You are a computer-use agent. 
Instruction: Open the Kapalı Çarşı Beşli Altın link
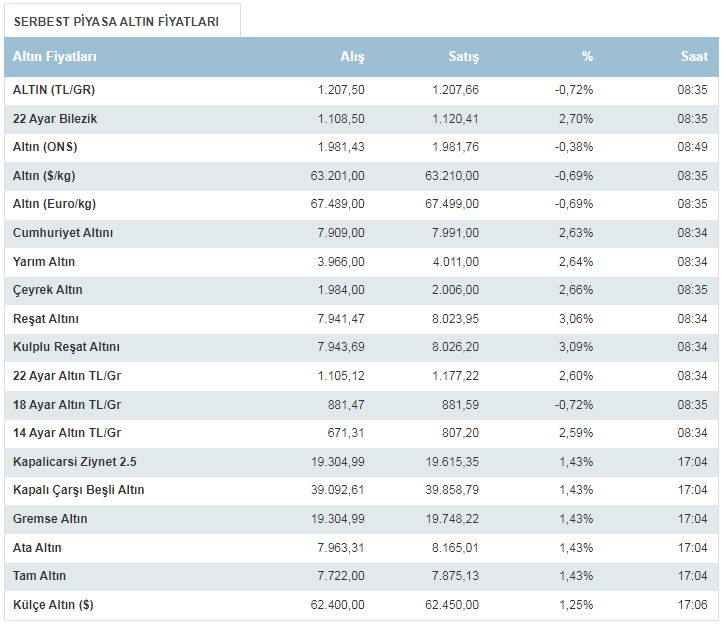pyautogui.click(x=79, y=490)
